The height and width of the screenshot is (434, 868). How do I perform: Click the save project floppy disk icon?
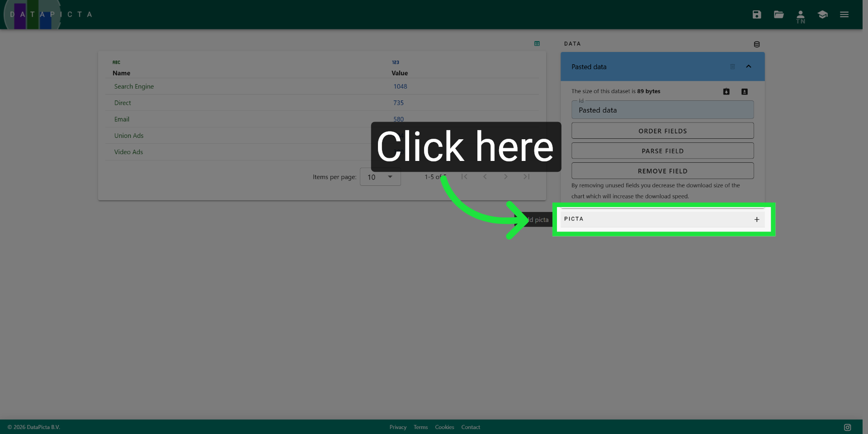point(757,14)
